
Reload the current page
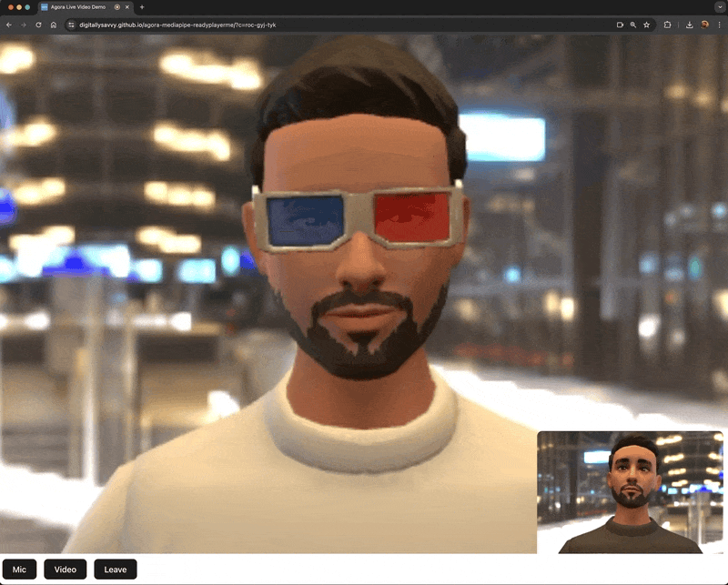coord(37,26)
